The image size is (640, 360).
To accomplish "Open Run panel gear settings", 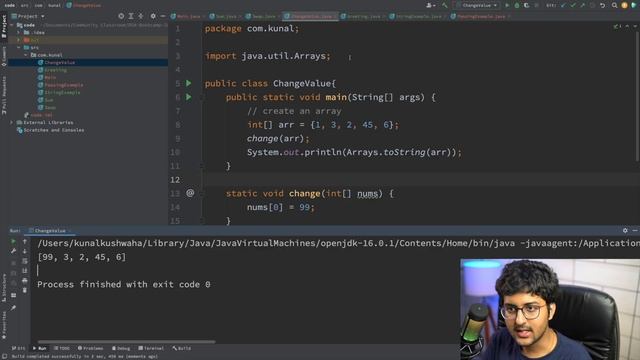I will 625,231.
